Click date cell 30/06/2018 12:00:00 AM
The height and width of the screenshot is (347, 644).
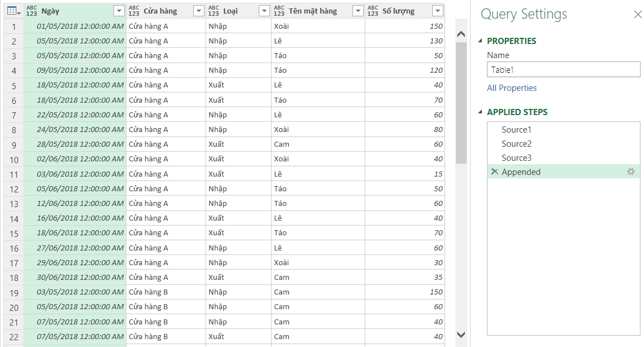(x=75, y=277)
